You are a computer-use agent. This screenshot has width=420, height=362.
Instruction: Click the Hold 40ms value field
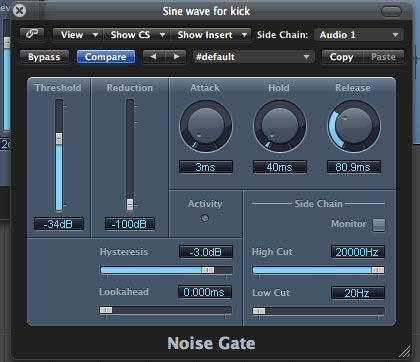[x=280, y=167]
